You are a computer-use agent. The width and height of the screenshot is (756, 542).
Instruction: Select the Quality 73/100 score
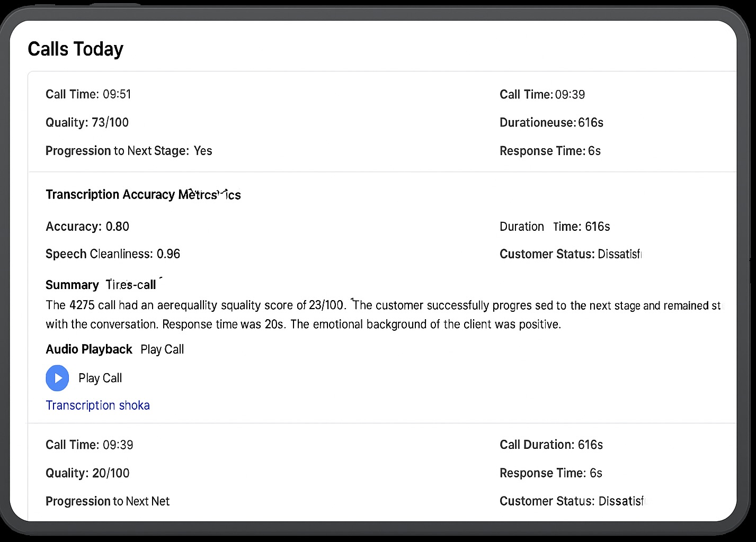87,123
